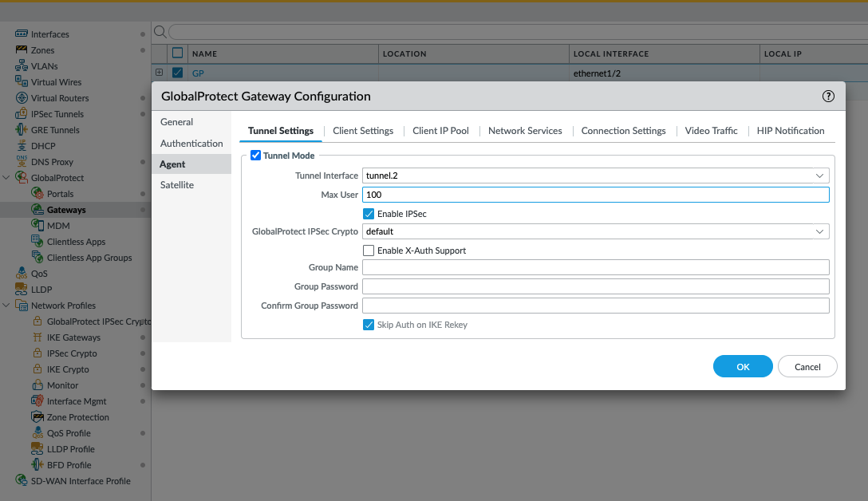Image resolution: width=868 pixels, height=501 pixels.
Task: Uncheck Skip Auth on IKE Rekey
Action: pyautogui.click(x=369, y=325)
